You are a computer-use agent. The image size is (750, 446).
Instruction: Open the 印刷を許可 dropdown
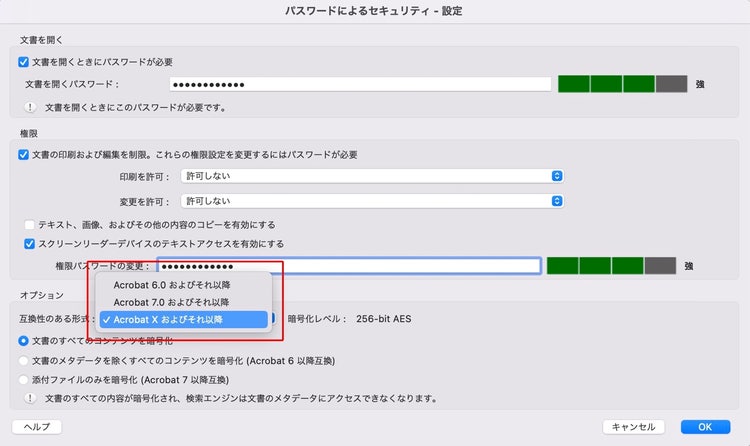372,176
